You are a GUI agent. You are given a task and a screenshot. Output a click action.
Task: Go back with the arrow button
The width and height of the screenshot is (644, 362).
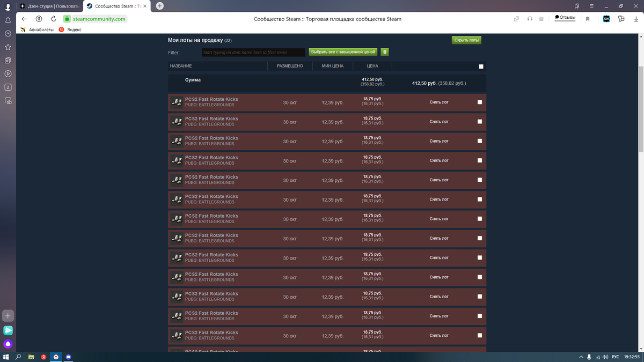tap(24, 19)
